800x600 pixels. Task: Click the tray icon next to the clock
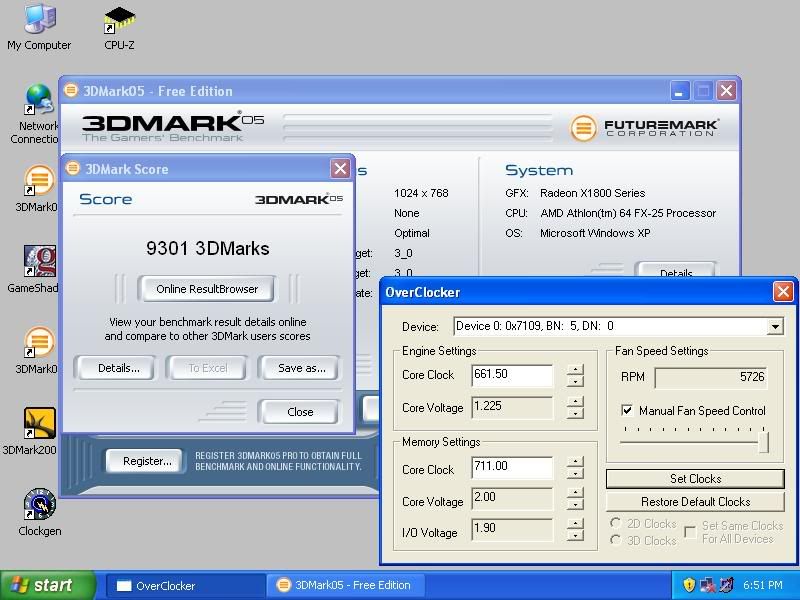(x=726, y=585)
